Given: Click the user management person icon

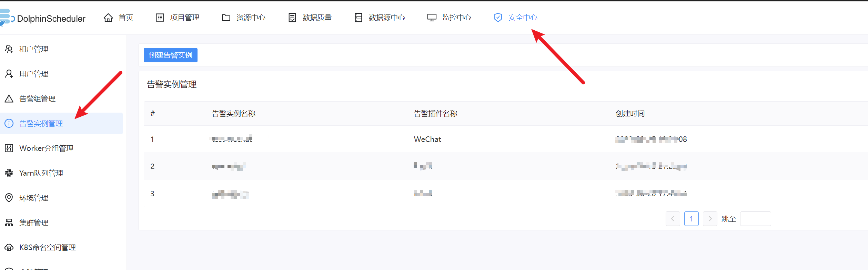Looking at the screenshot, I should pyautogui.click(x=9, y=74).
